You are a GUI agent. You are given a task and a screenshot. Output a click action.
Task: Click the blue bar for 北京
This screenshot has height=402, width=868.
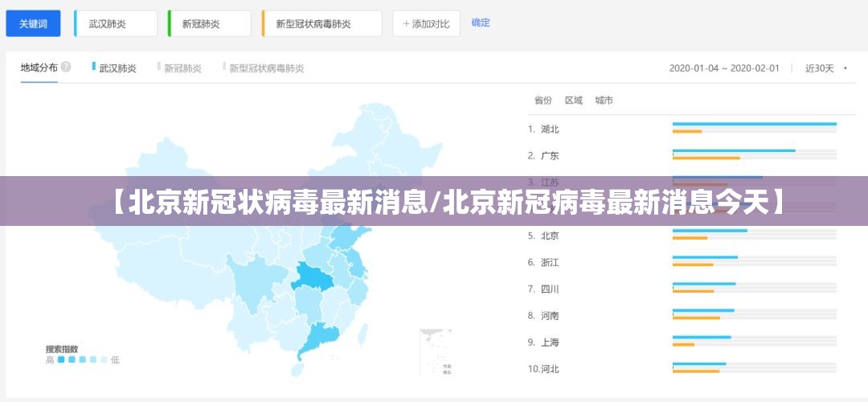point(710,231)
